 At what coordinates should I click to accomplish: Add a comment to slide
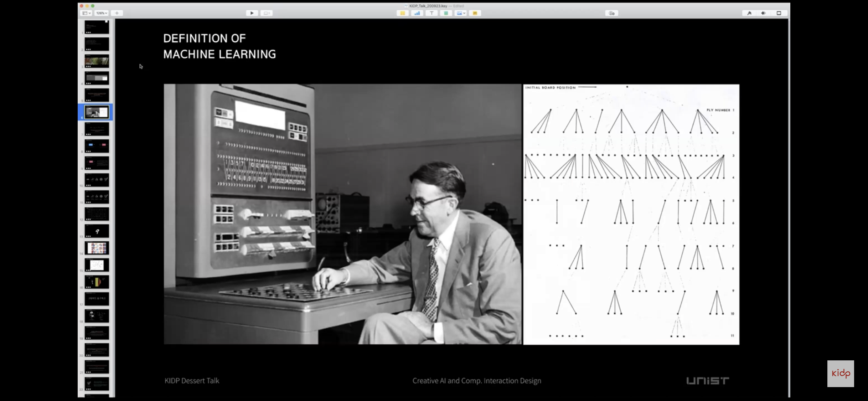click(x=475, y=13)
